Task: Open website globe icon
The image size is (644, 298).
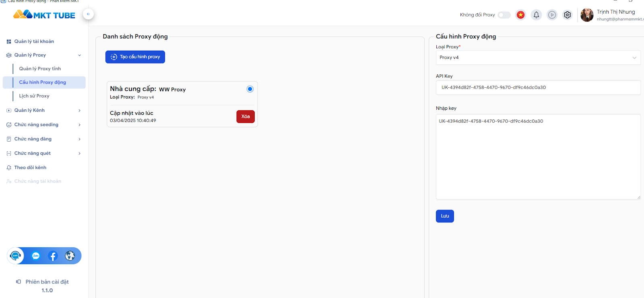Action: 70,256
